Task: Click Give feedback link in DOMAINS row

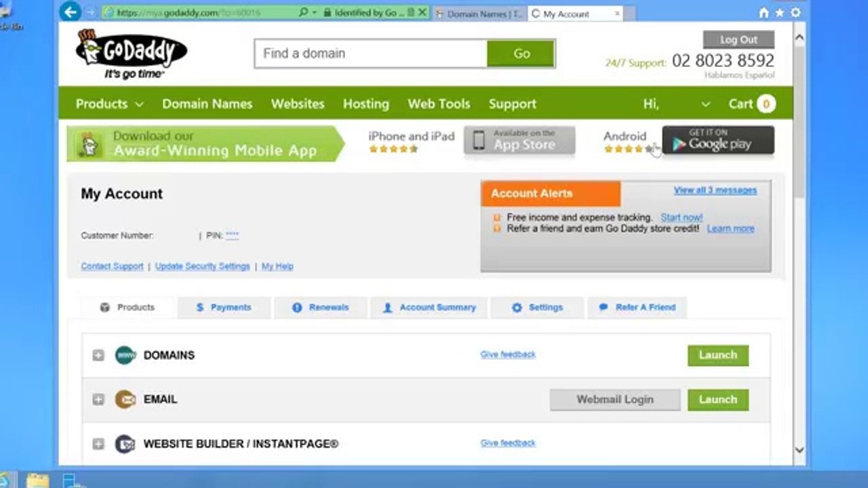Action: (x=508, y=354)
